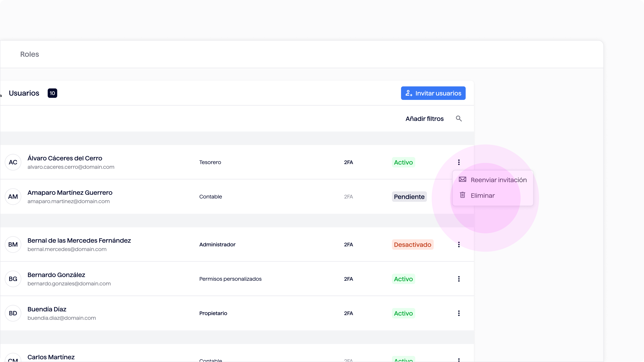Screen dimensions: 644x362
Task: Click the Usuarios count badge 10
Action: pos(52,93)
